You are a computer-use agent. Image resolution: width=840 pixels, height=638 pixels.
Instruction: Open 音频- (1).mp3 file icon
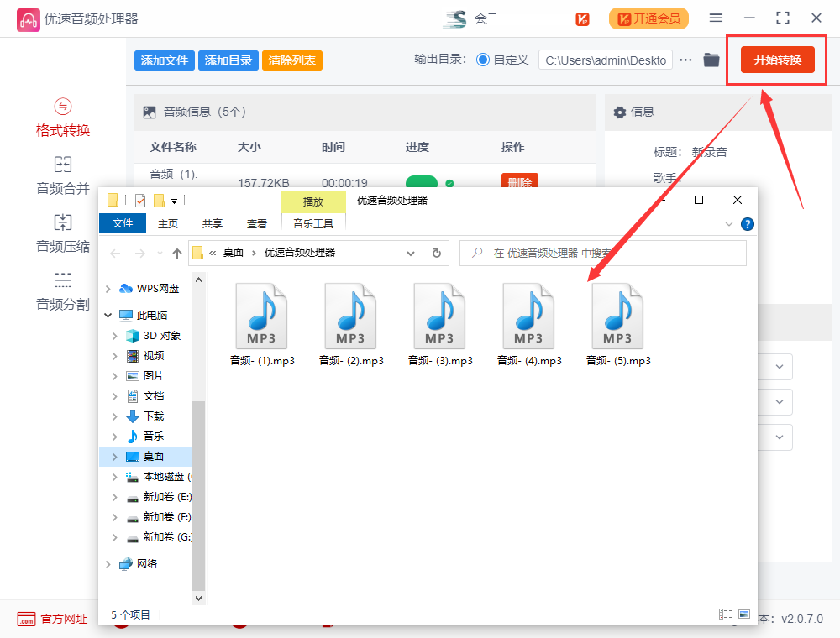point(261,316)
